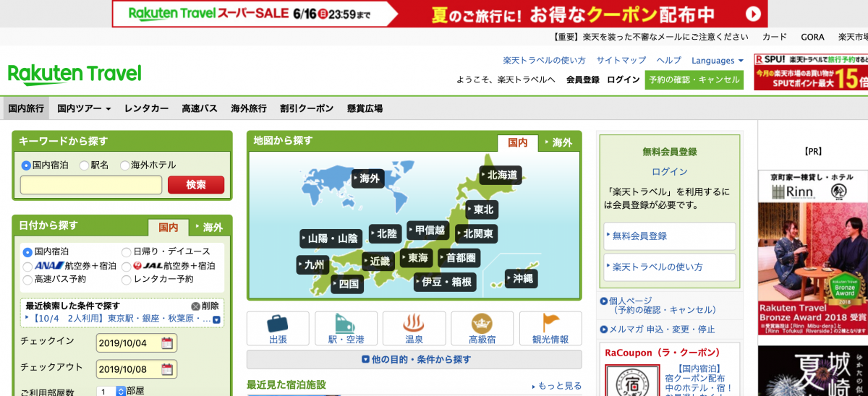Select 北海道 on the map
868x396 pixels.
pyautogui.click(x=501, y=175)
